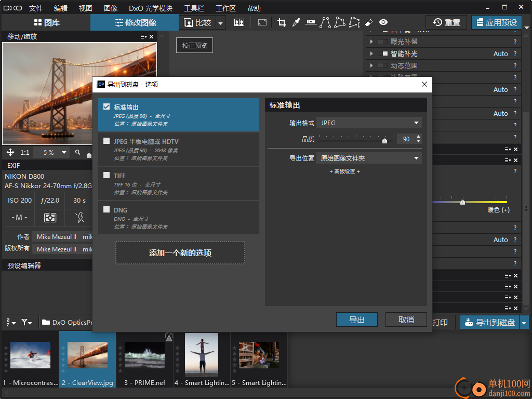Viewport: 532px width, 399px height.
Task: Select the dust repair eraser tool
Action: click(x=369, y=23)
